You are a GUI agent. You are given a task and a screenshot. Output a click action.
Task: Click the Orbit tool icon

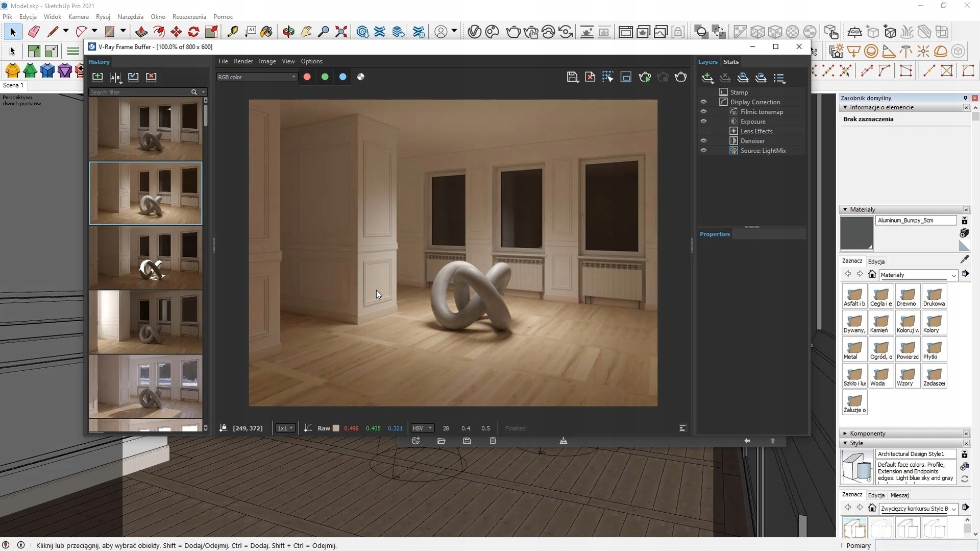click(x=288, y=32)
